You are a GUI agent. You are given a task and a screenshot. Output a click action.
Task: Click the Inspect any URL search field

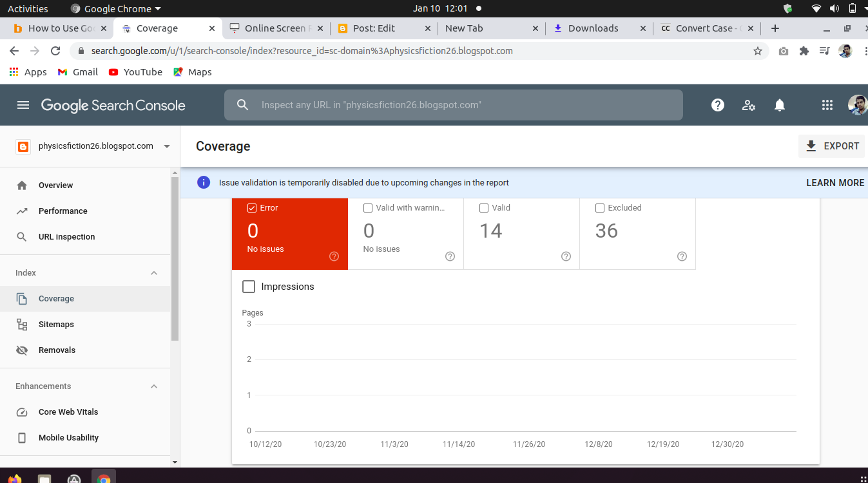tap(453, 105)
